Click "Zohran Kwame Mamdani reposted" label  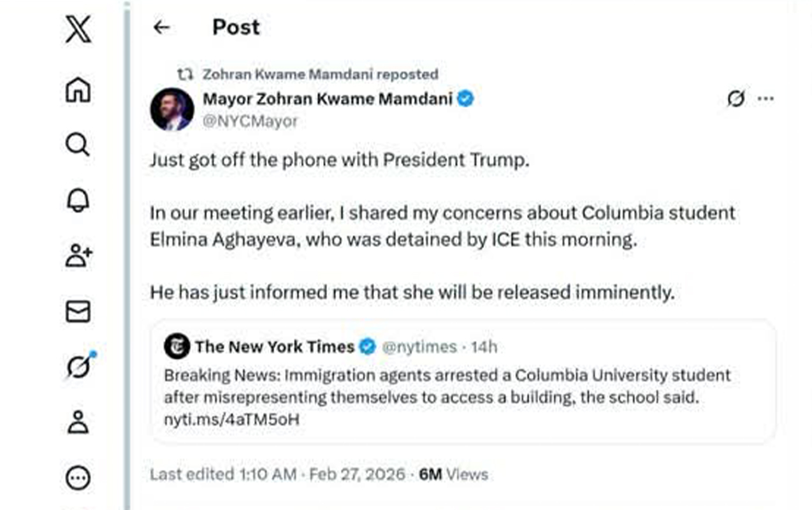pos(320,74)
